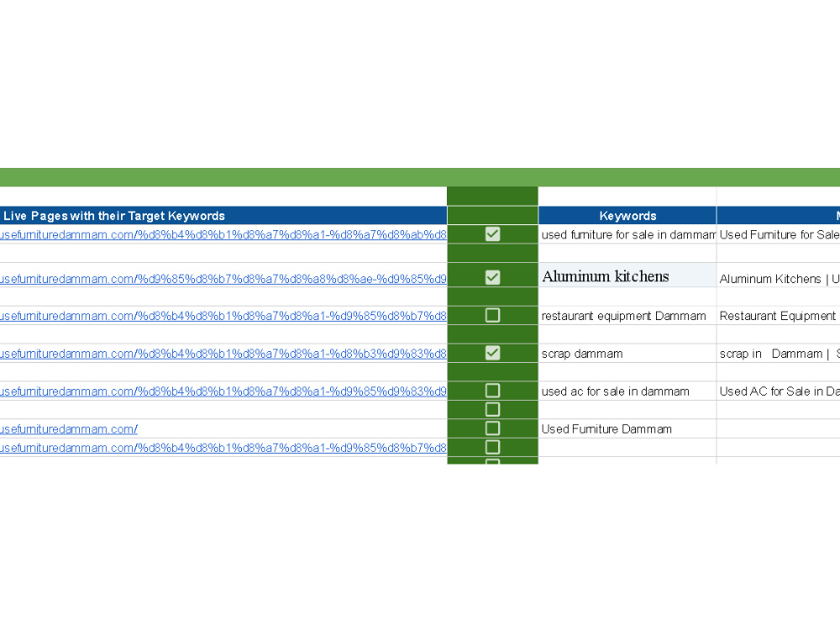Select the Keywords column header

[x=627, y=215]
